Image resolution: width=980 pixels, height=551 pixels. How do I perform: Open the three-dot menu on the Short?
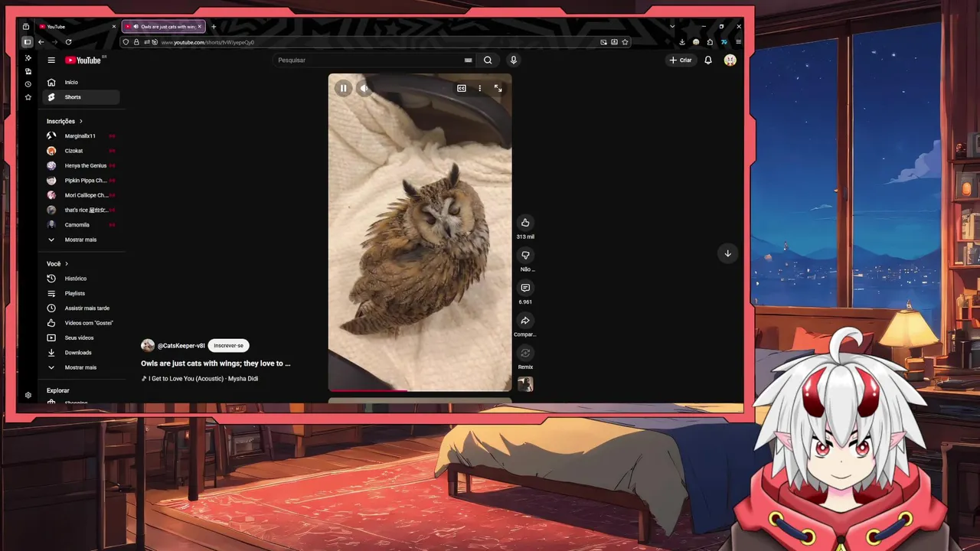[480, 88]
